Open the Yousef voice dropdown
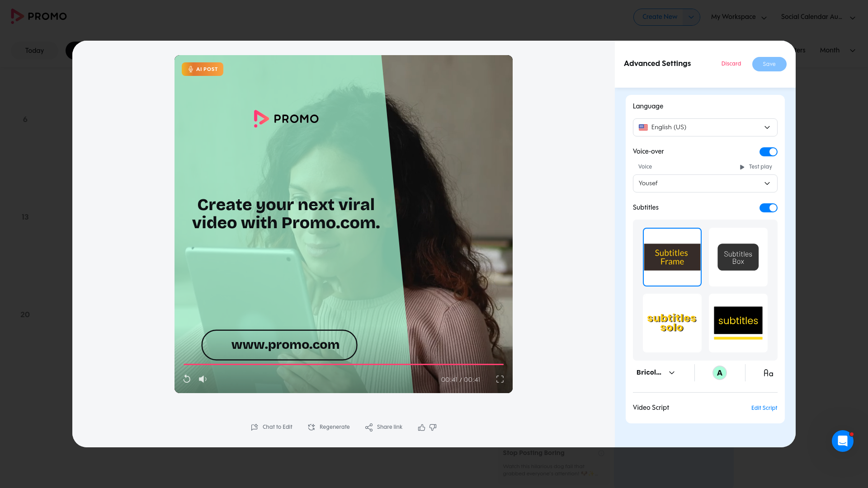 point(705,183)
